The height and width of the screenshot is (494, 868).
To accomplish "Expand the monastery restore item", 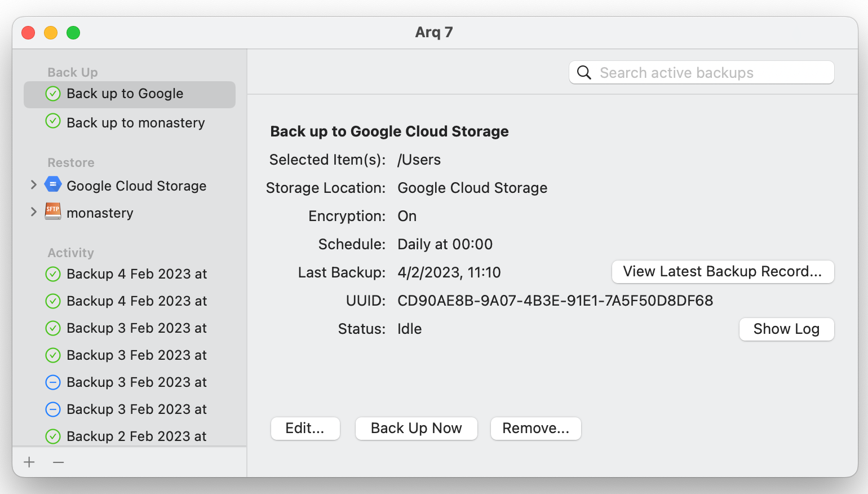I will [34, 212].
